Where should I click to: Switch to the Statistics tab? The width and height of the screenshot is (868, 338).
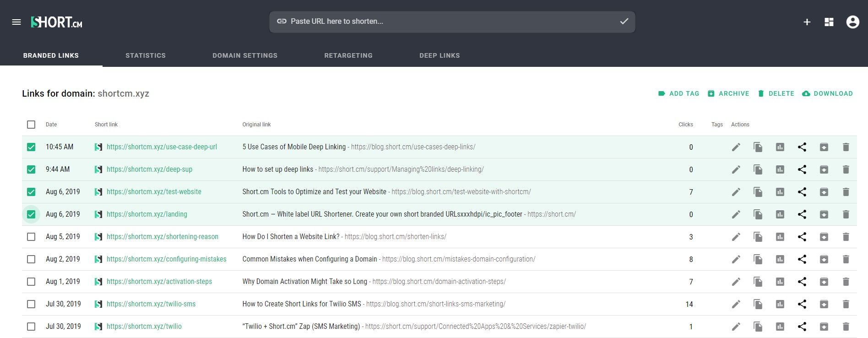[x=146, y=55]
